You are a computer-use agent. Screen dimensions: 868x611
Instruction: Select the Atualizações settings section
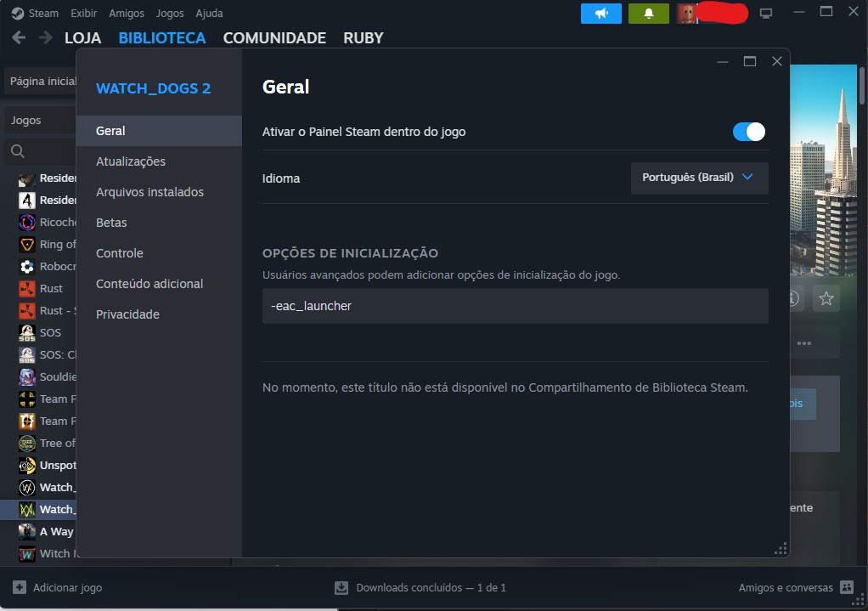(x=159, y=161)
